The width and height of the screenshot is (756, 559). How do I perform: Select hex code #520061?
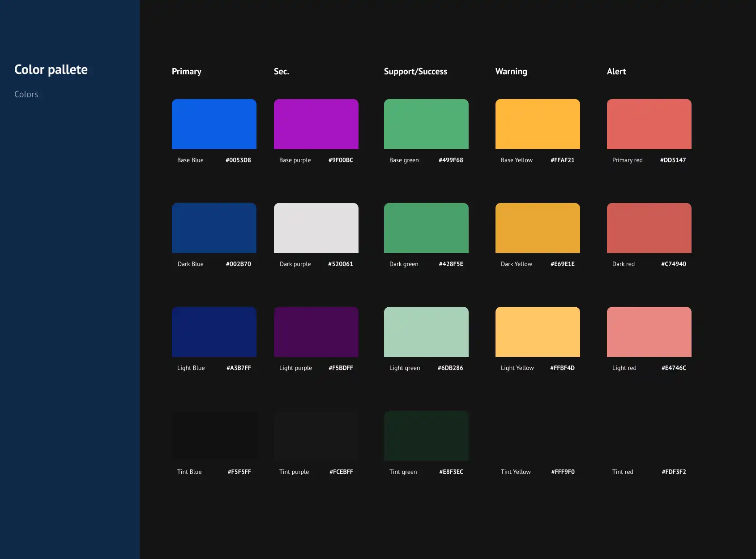341,264
